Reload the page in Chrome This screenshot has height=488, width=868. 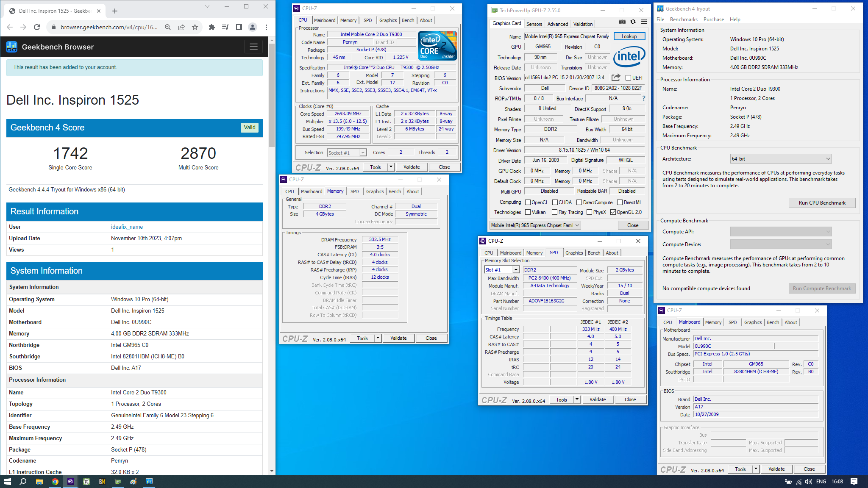point(37,27)
